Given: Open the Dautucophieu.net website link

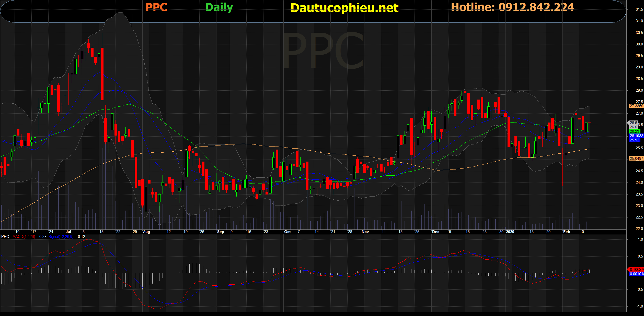Looking at the screenshot, I should click(x=344, y=8).
